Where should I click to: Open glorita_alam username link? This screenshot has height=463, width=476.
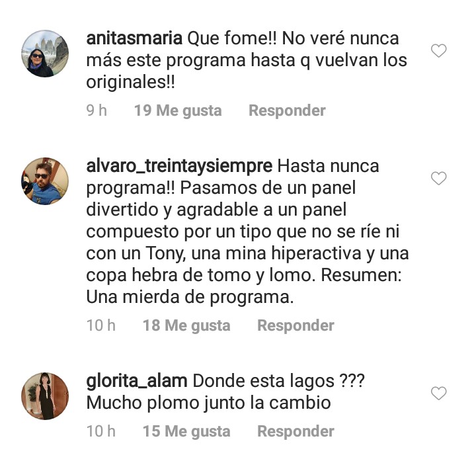[x=137, y=381]
